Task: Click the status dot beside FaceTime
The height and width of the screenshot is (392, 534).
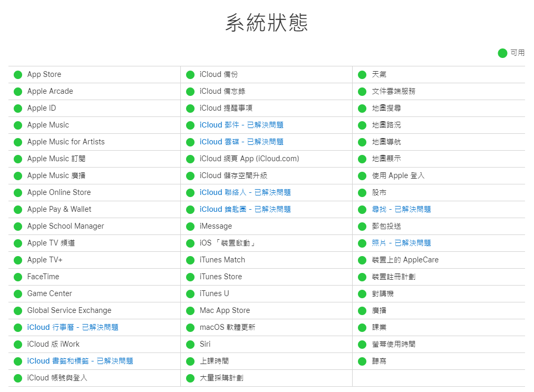Action: 18,277
